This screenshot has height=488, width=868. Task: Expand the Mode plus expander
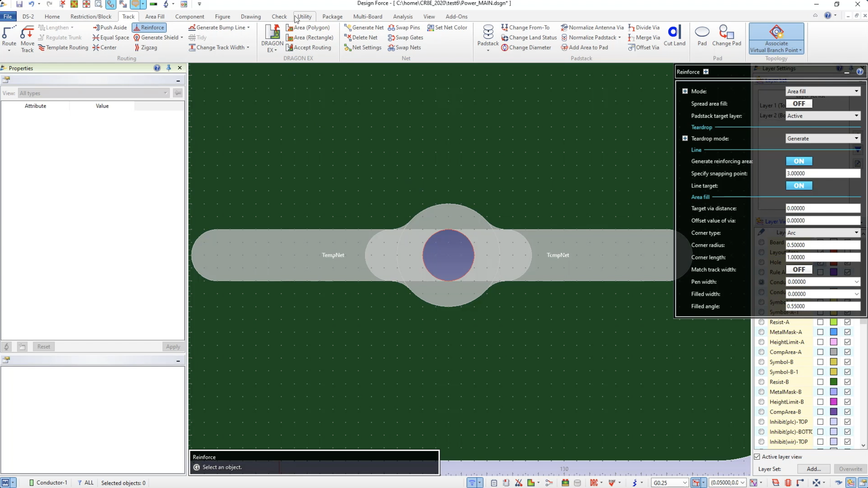[685, 91]
